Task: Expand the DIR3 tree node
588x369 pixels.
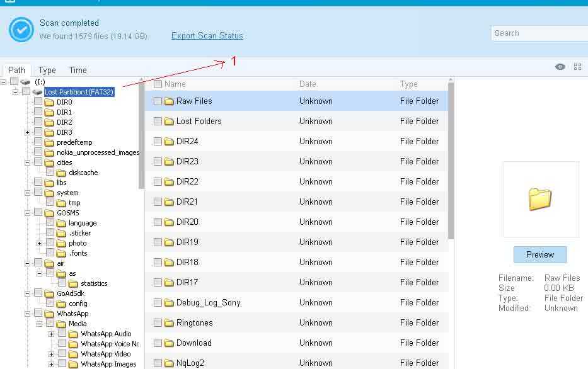Action: click(x=27, y=133)
